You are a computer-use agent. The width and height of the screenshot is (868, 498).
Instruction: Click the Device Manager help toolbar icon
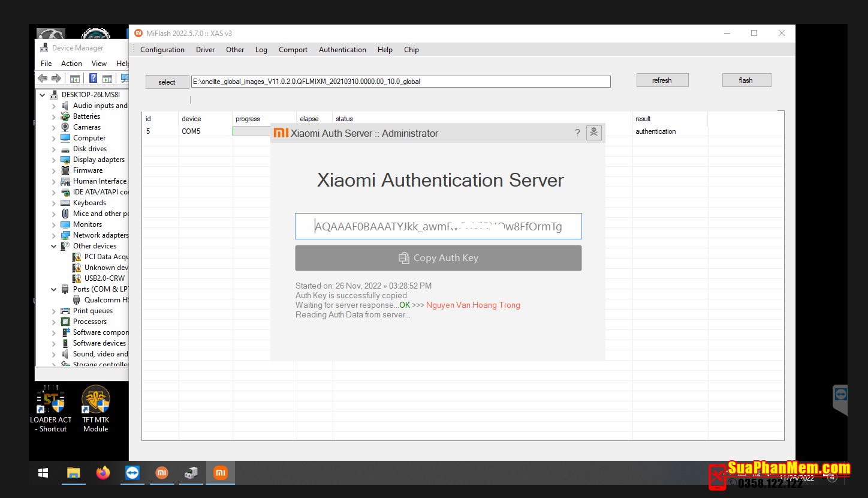pos(93,78)
